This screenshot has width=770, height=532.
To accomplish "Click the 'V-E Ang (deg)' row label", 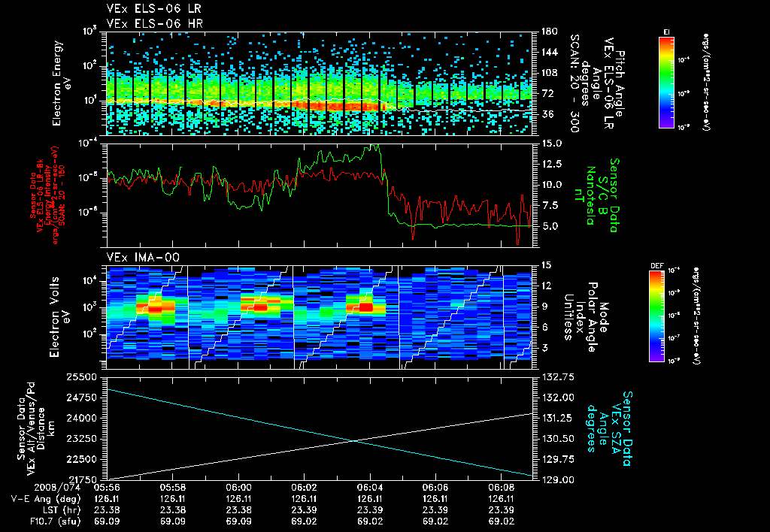I will (x=45, y=499).
